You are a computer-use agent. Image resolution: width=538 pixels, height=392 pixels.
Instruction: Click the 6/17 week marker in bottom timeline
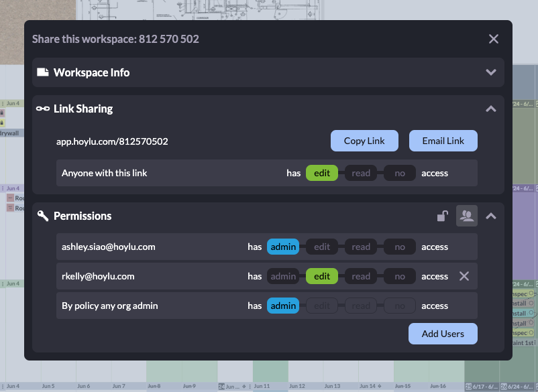coord(482,387)
